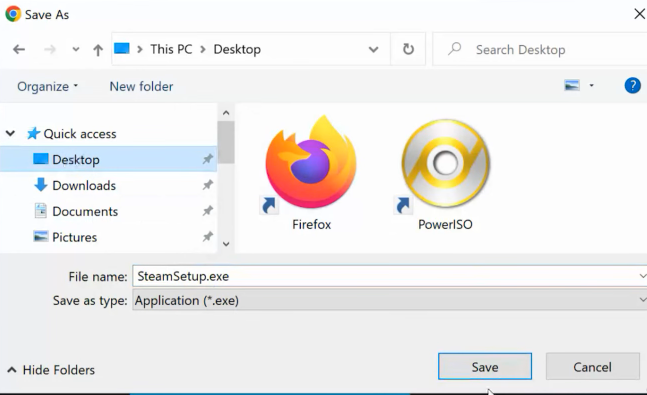Click the sidebar scrollbar thumb

226,142
